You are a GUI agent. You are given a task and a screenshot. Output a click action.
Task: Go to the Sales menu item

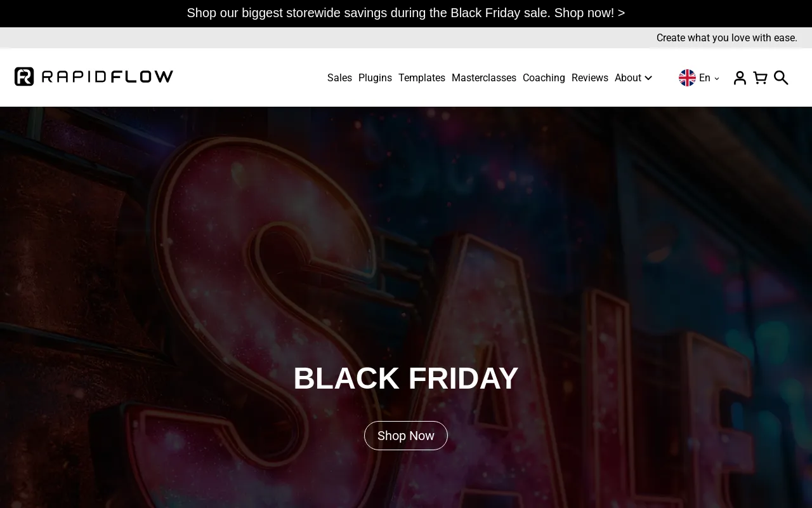(x=339, y=77)
